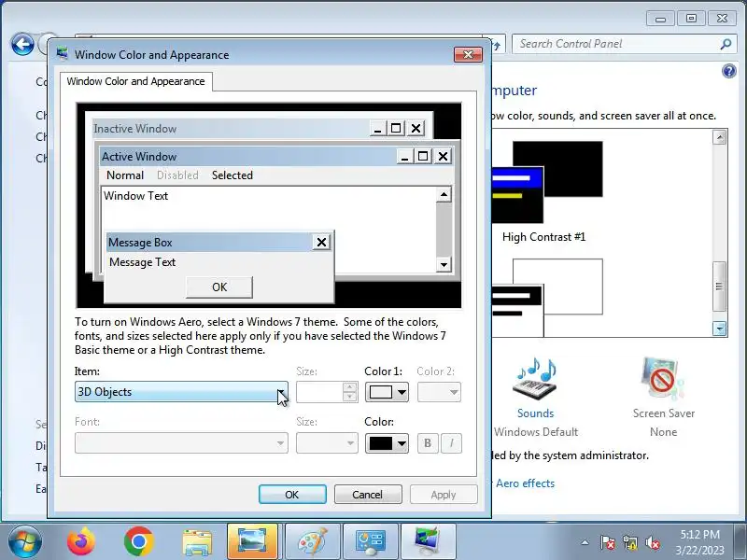747x560 pixels.
Task: Open Paint from the taskbar
Action: [313, 541]
